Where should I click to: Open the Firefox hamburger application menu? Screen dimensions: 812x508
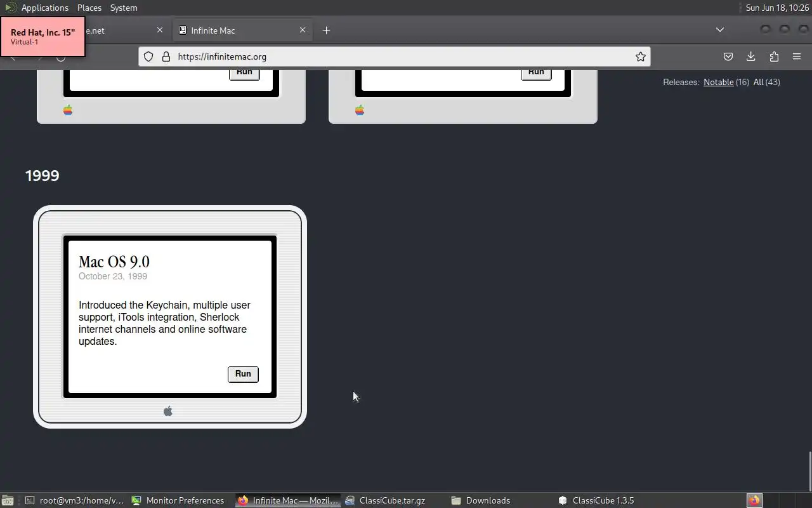797,57
